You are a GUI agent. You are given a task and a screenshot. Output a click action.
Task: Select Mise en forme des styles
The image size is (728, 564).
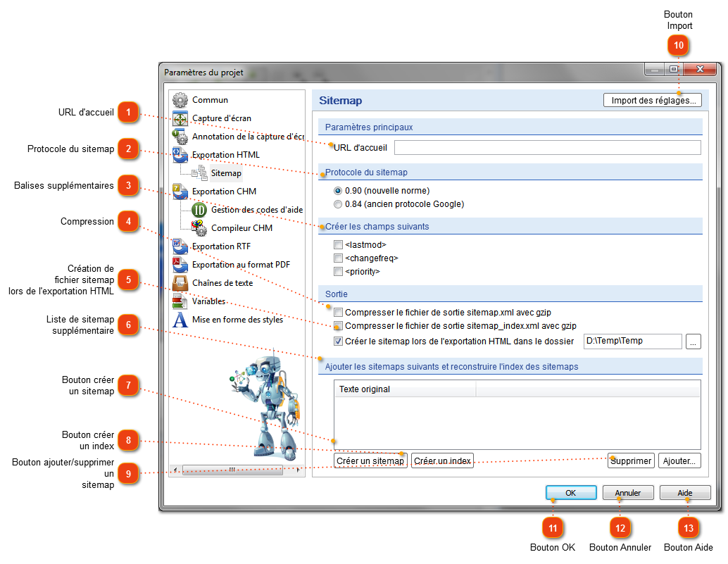(237, 320)
